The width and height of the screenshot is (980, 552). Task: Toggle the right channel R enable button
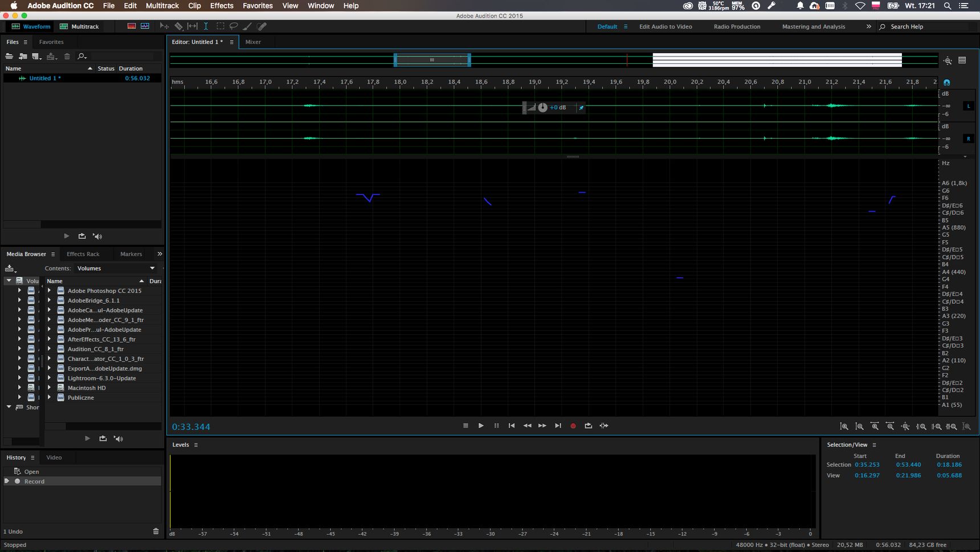coord(969,139)
